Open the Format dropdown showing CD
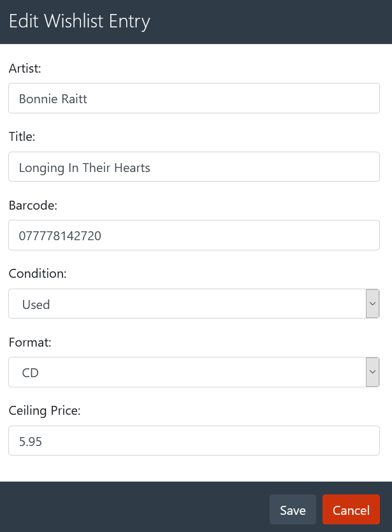 tap(186, 372)
